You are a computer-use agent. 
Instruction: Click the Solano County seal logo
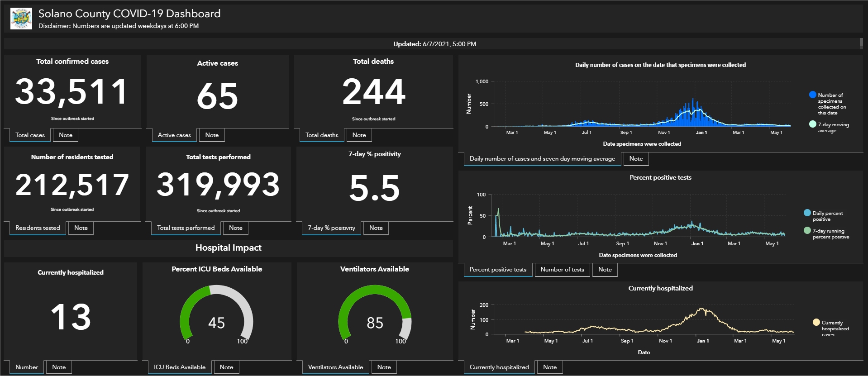21,19
